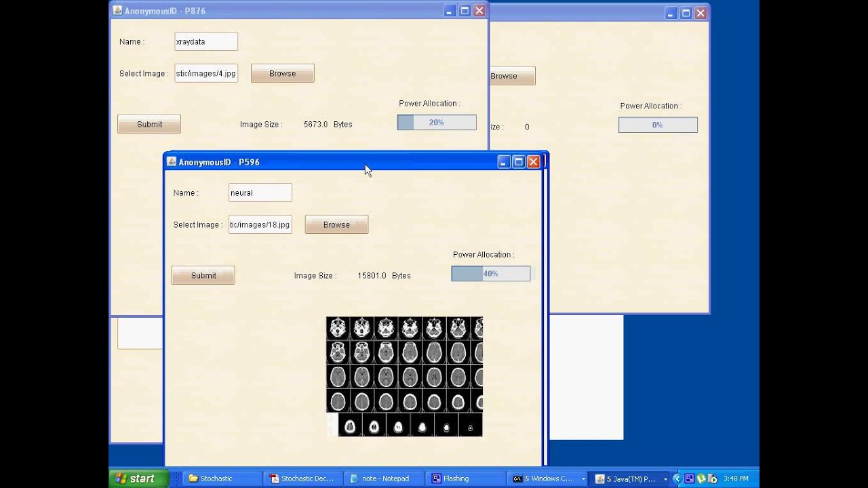Switch to note - Notepad taskbar item
Image resolution: width=868 pixels, height=488 pixels.
(x=385, y=479)
